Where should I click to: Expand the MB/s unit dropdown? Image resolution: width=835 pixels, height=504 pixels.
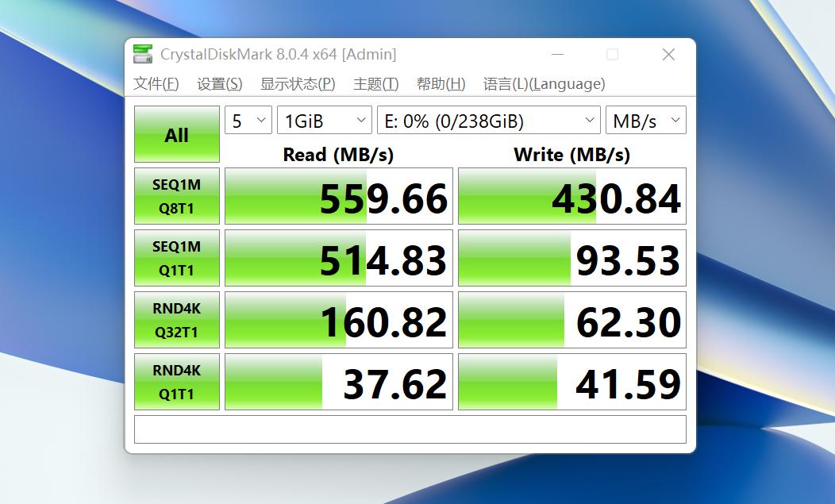click(646, 121)
